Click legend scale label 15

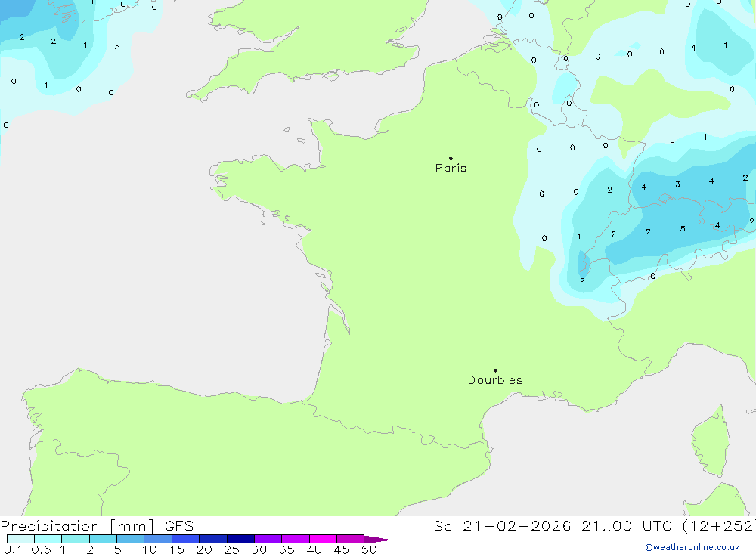(176, 549)
